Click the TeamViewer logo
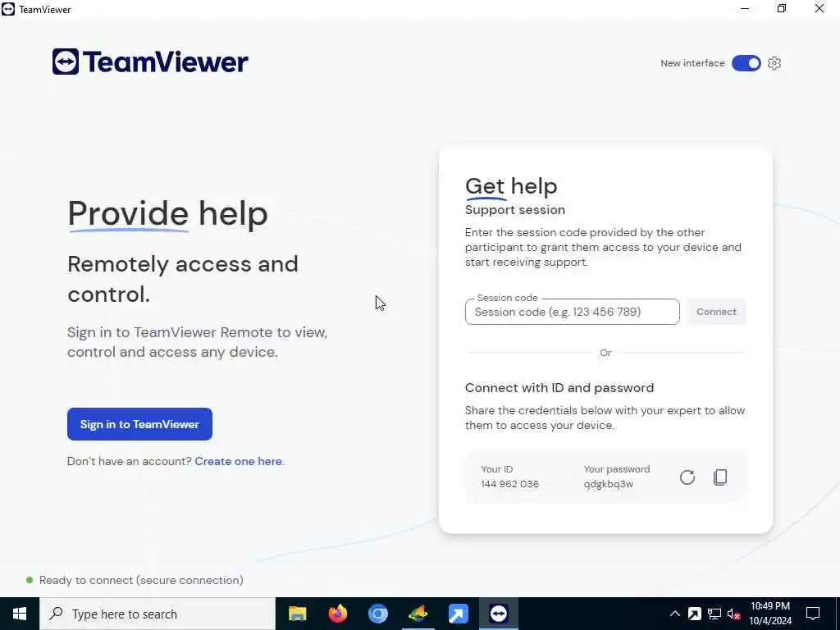 point(150,62)
